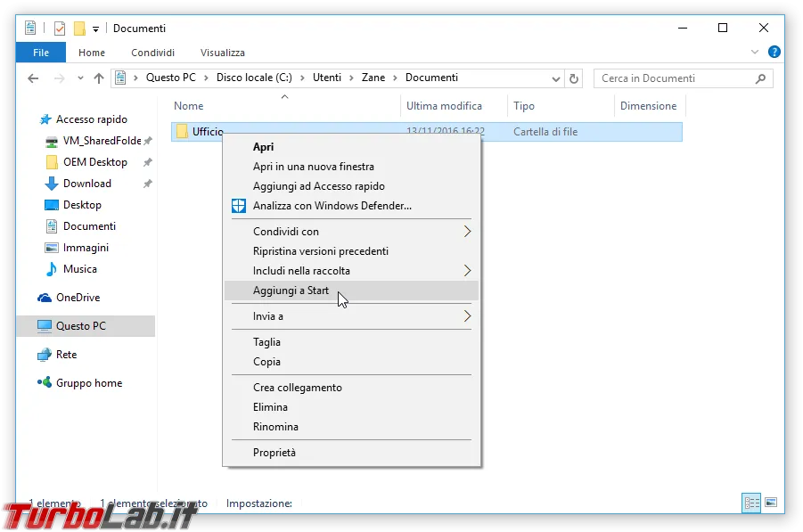Viewport: 803px width, 532px height.
Task: Customize quick access toolbar dropdown arrow
Action: coord(95,29)
